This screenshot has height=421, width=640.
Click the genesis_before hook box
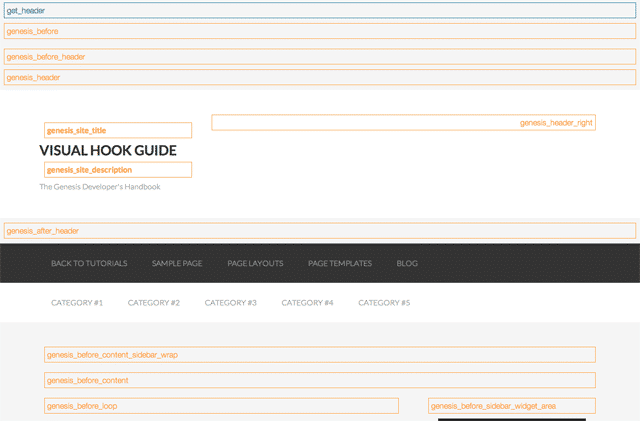320,31
